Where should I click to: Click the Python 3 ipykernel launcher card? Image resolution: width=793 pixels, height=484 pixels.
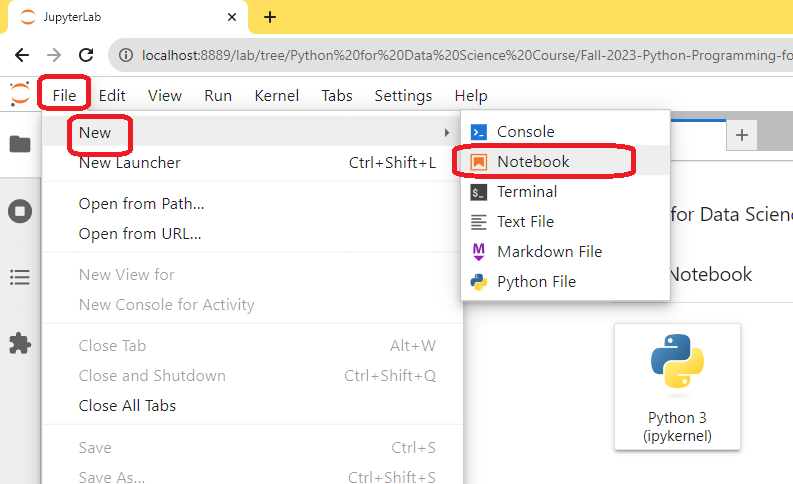(x=677, y=387)
